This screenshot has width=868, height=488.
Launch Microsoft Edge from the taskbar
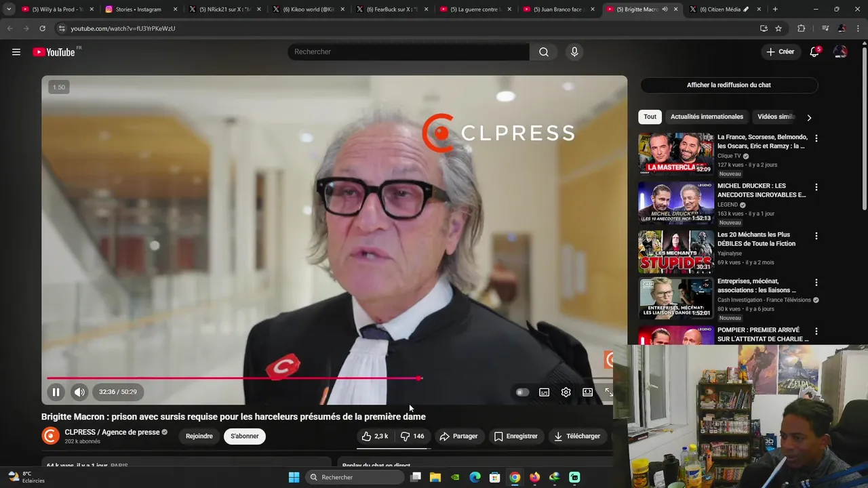tap(475, 477)
